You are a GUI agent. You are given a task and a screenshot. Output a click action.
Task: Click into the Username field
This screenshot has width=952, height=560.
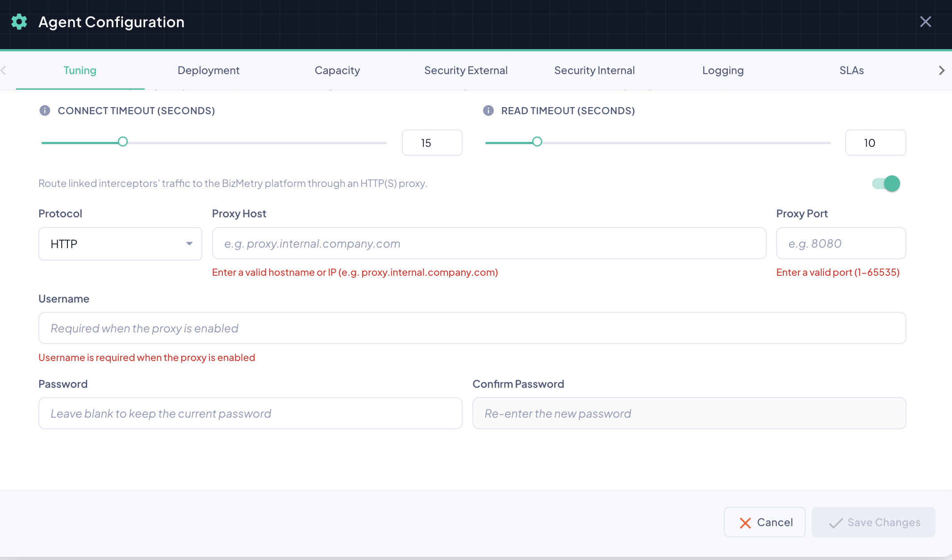pos(472,328)
